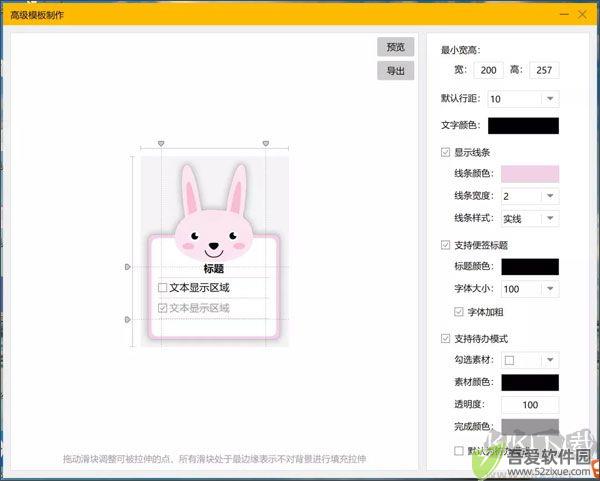The height and width of the screenshot is (481, 600).
Task: Open the 线条宽度 line width dropdown
Action: point(530,196)
